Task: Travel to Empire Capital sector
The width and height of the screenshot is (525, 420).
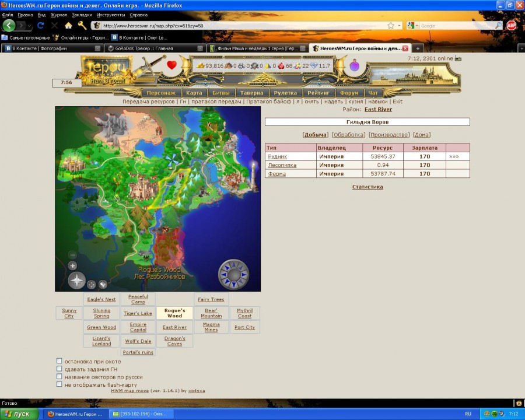Action: 138,327
